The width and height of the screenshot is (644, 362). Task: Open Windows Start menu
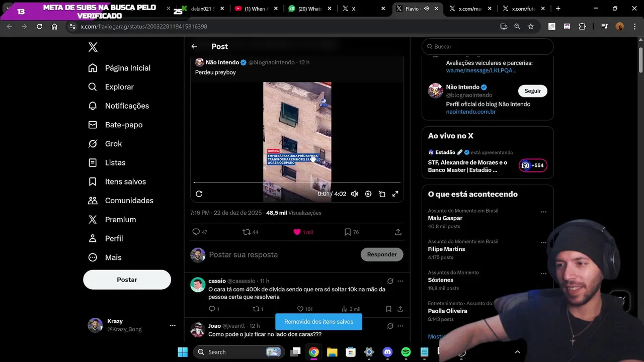183,352
